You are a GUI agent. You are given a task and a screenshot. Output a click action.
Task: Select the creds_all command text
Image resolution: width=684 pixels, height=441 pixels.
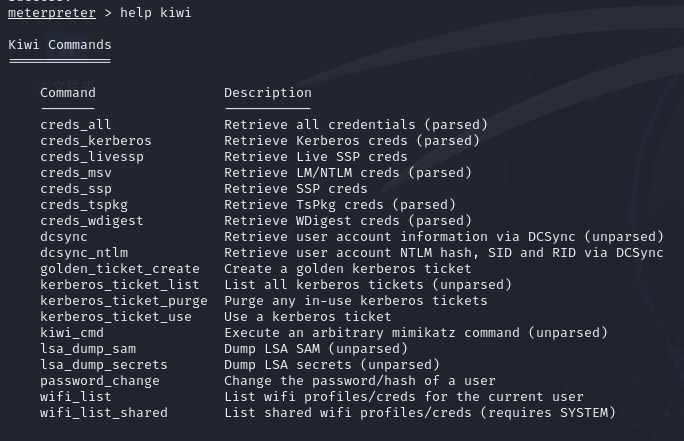75,125
